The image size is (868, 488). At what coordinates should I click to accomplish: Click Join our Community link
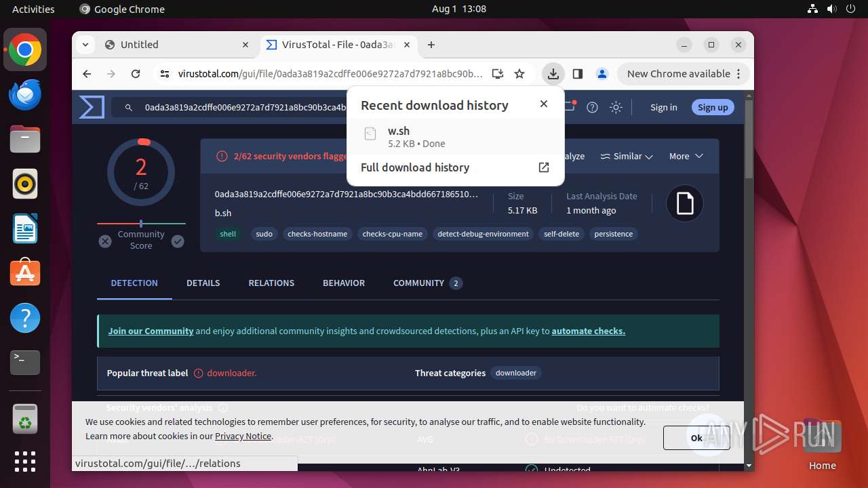(151, 331)
